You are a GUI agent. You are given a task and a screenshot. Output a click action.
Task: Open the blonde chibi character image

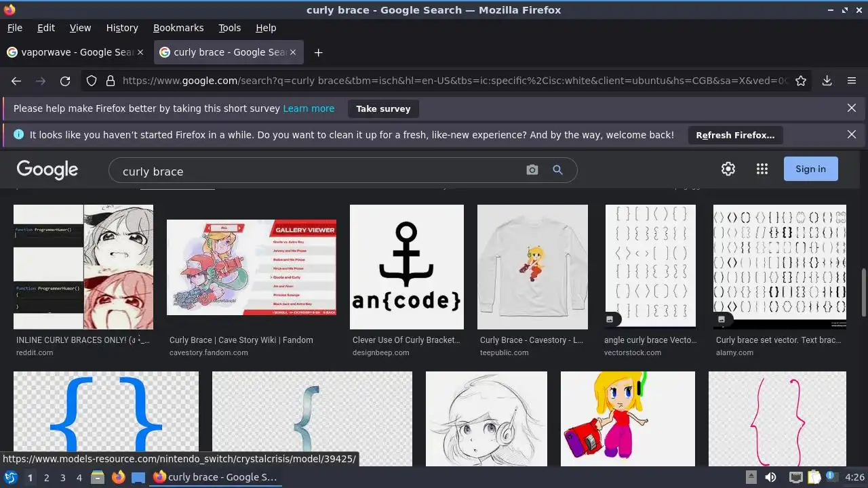point(628,419)
